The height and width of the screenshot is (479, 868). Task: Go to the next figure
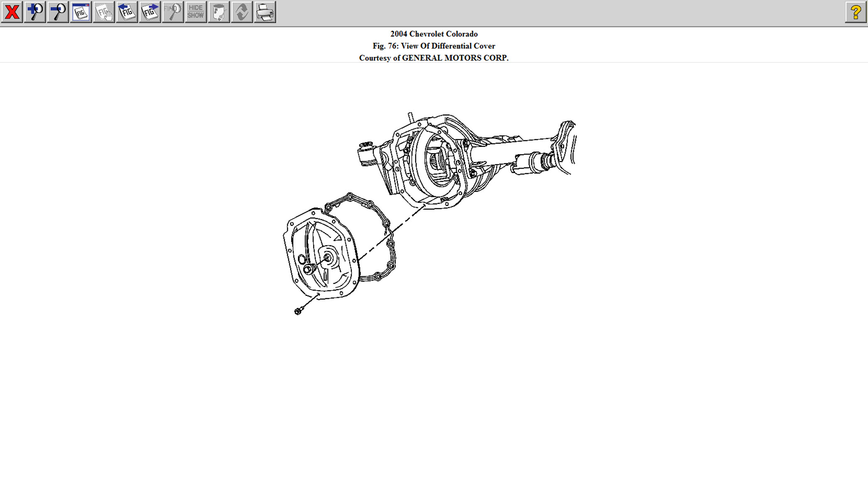(x=150, y=12)
